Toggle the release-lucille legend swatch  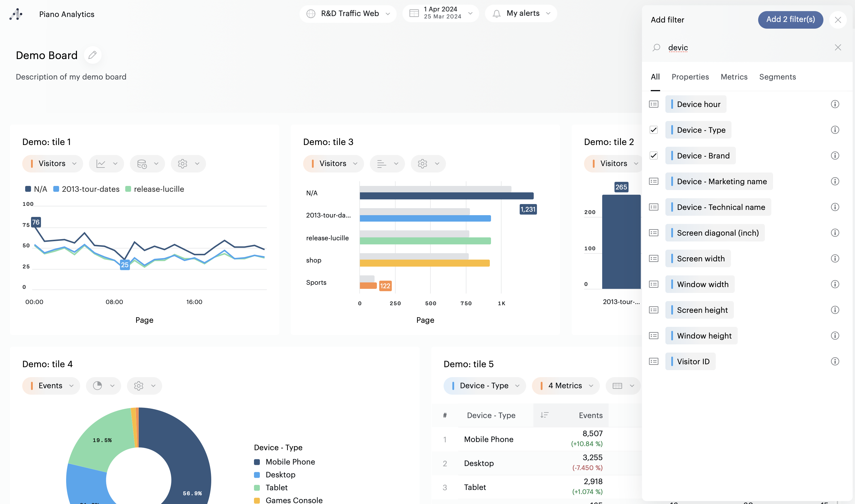pyautogui.click(x=128, y=189)
